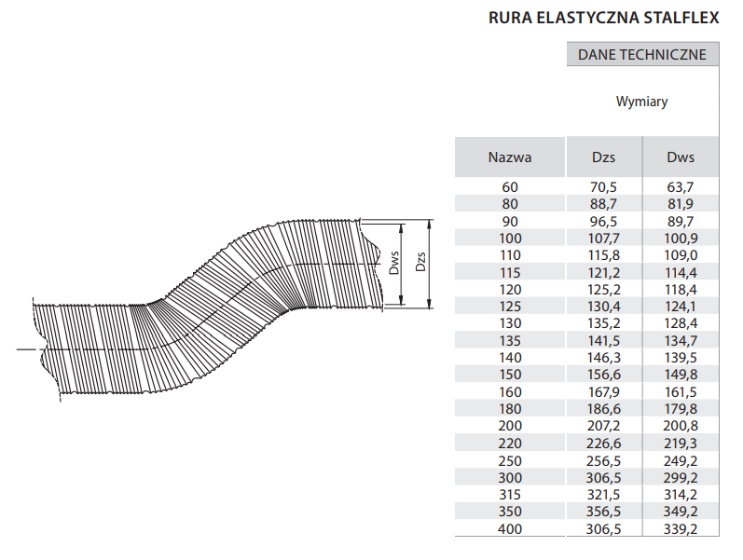The image size is (743, 560).
Task: Select Dws value 128,4
Action: [x=681, y=323]
